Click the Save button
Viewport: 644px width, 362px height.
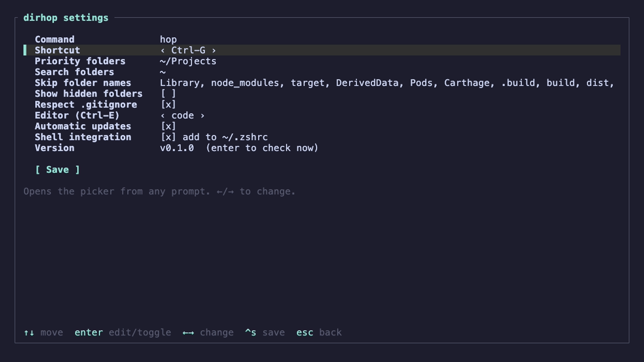click(57, 170)
